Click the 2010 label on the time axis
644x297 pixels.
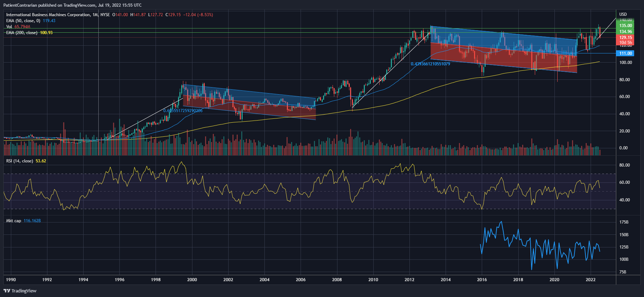(x=373, y=280)
